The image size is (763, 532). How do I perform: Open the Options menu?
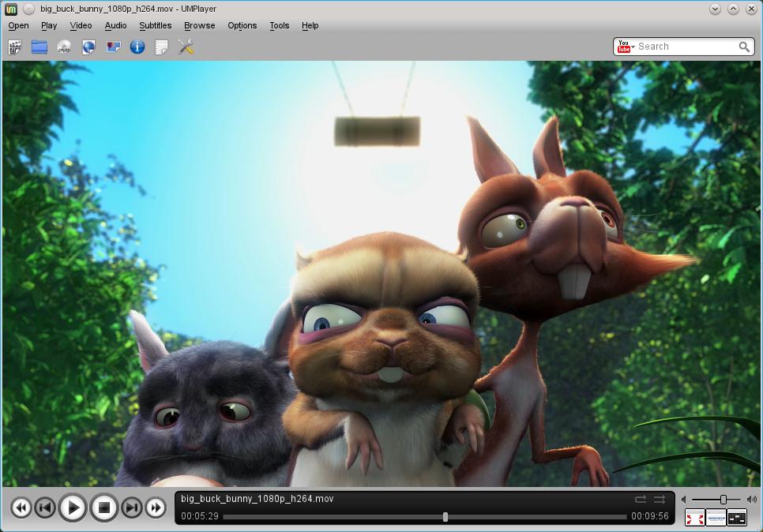point(242,26)
